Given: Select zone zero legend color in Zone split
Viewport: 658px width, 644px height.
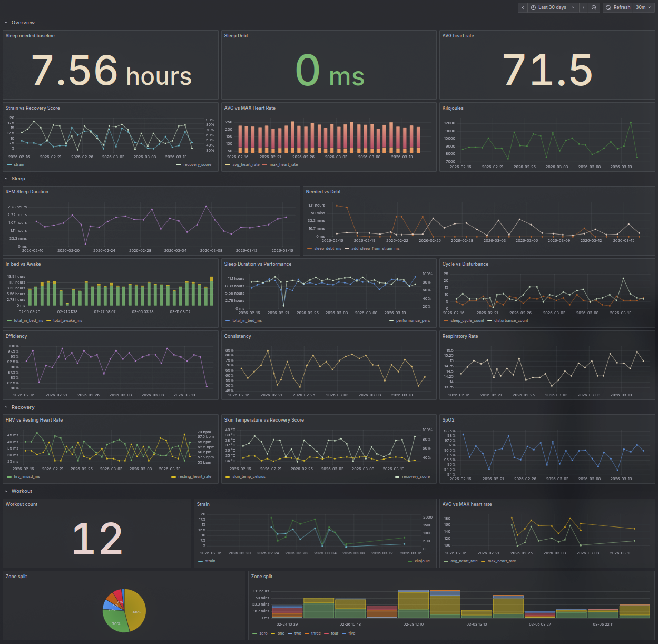Looking at the screenshot, I should [255, 633].
